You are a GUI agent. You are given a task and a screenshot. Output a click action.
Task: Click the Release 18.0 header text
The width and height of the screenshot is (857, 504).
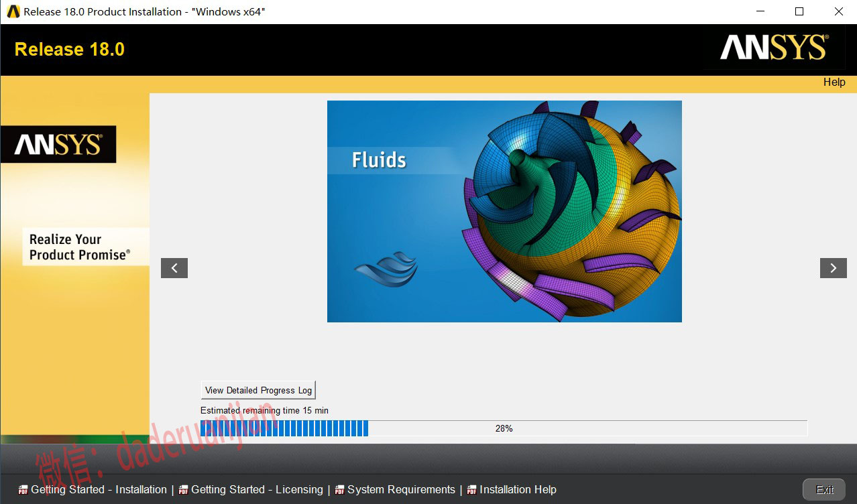click(x=70, y=50)
